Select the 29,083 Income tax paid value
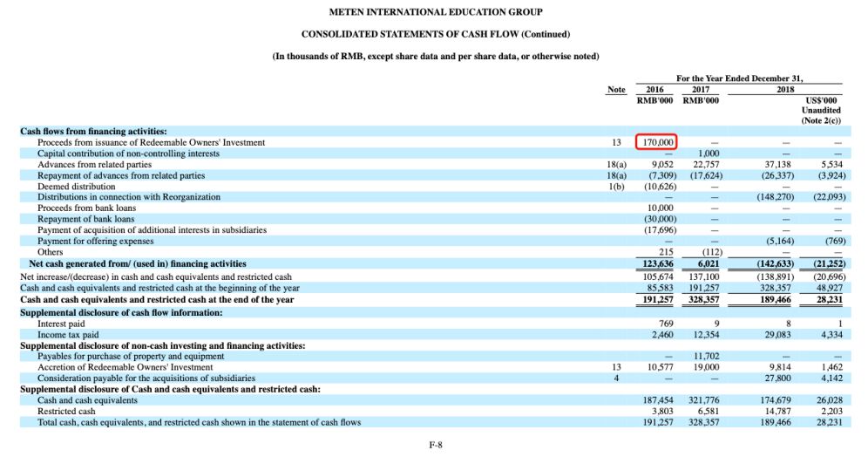This screenshot has width=868, height=457. (x=777, y=335)
